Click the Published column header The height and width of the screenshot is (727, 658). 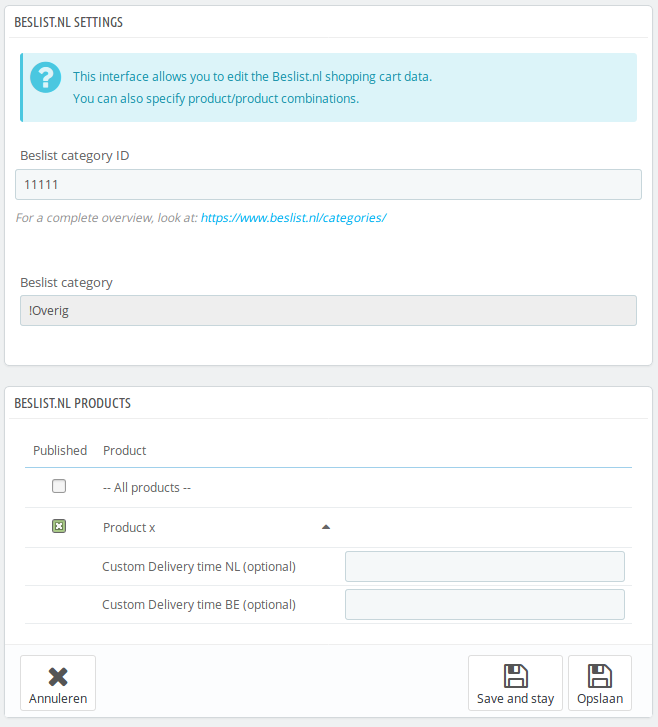(60, 450)
